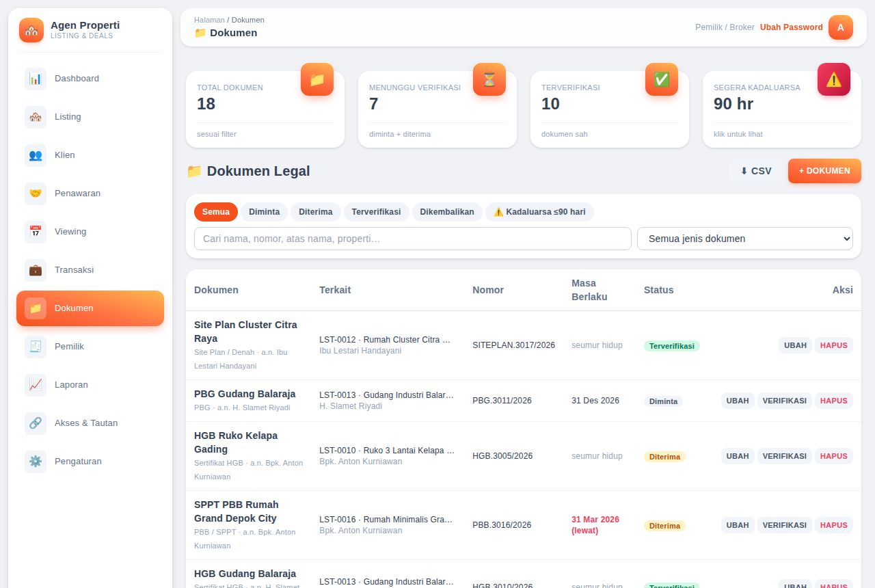Expand Semua jenis dokumen dropdown
Screen dimensions: 875x588
(745, 239)
